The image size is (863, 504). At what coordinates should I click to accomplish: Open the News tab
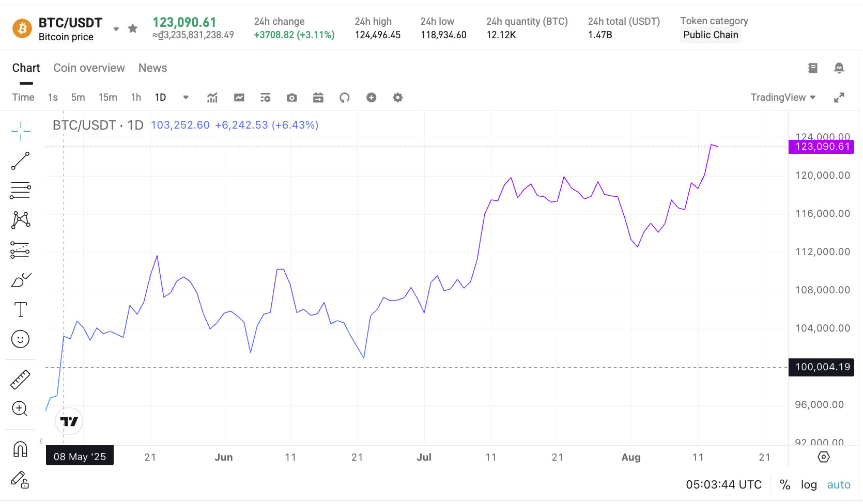(x=152, y=68)
